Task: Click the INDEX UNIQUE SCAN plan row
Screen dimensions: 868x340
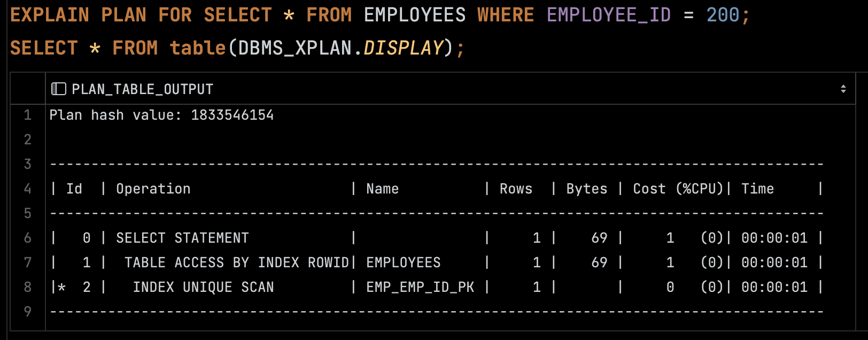Action: [450, 287]
